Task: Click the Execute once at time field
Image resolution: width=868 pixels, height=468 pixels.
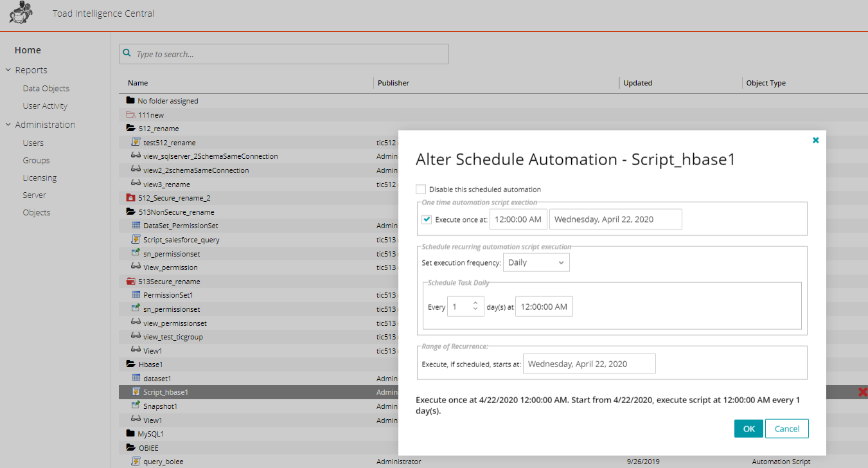Action: pos(518,219)
